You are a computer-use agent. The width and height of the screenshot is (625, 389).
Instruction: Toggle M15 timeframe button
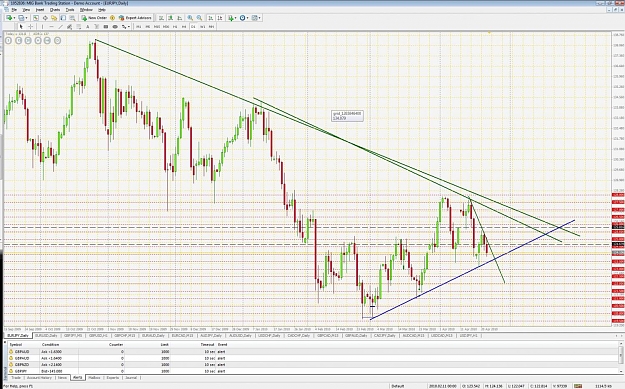click(x=157, y=27)
